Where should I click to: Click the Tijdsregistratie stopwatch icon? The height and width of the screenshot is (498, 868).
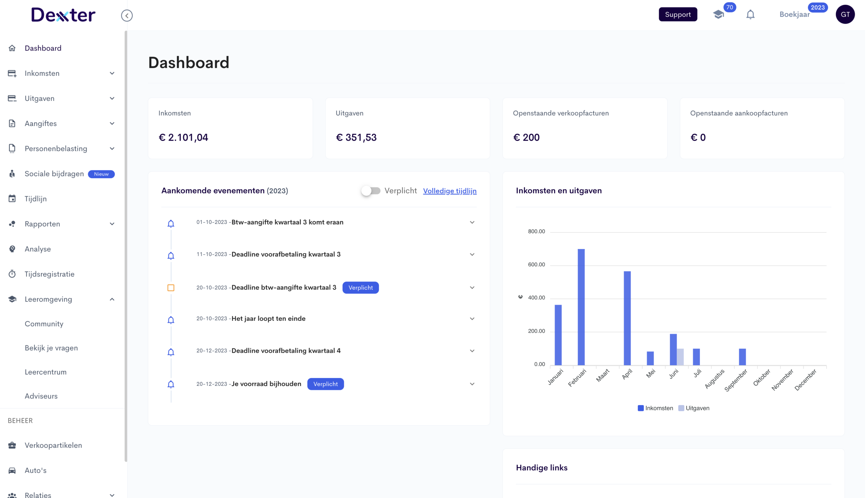point(12,274)
